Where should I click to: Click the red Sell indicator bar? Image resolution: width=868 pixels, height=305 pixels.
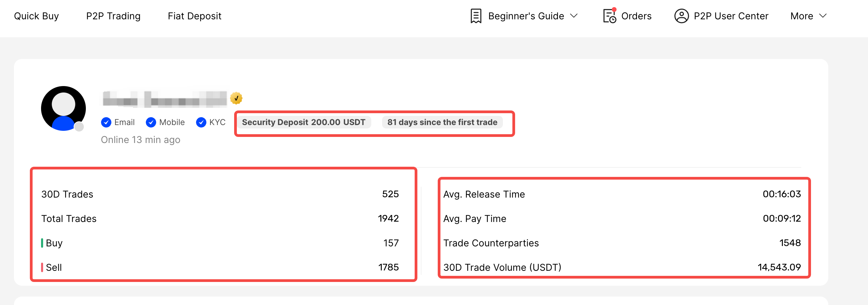click(x=42, y=267)
